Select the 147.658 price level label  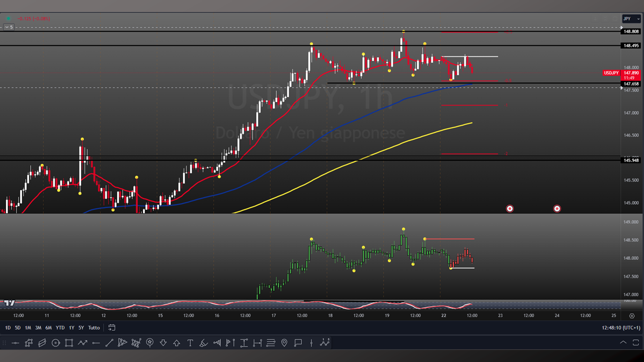pyautogui.click(x=631, y=84)
